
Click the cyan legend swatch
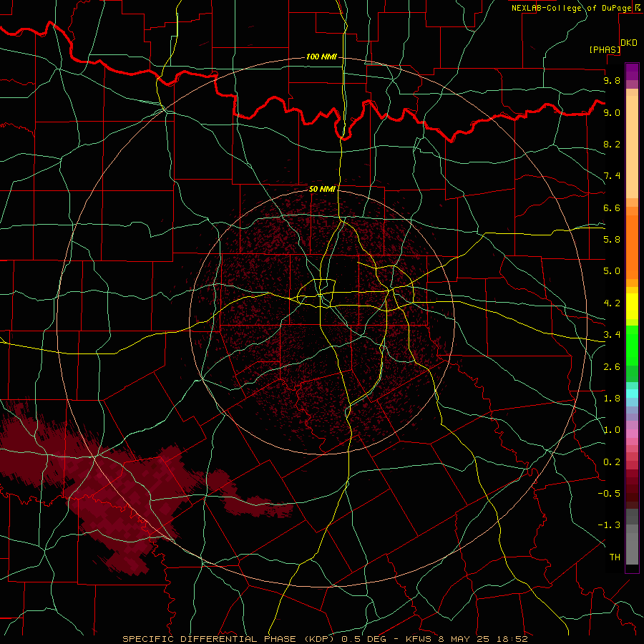pyautogui.click(x=632, y=394)
